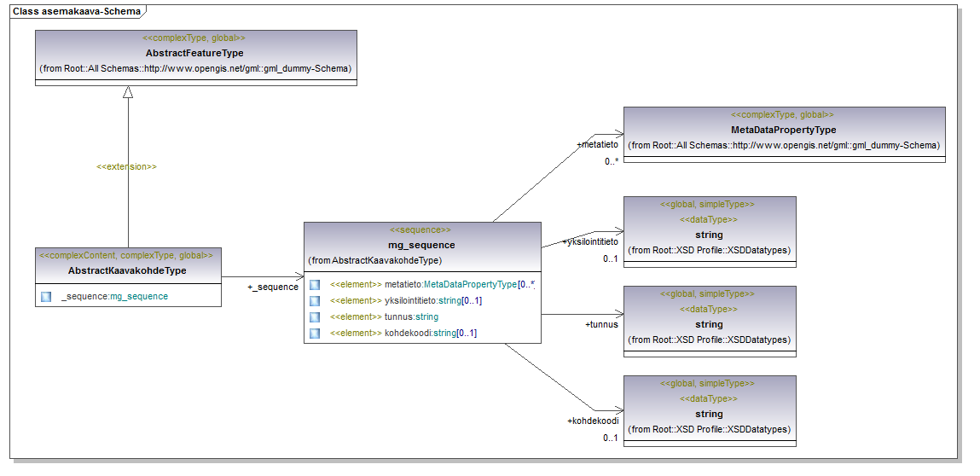The width and height of the screenshot is (980, 476).
Task: Click the element icon next to yksilointitieto attribute
Action: point(315,301)
